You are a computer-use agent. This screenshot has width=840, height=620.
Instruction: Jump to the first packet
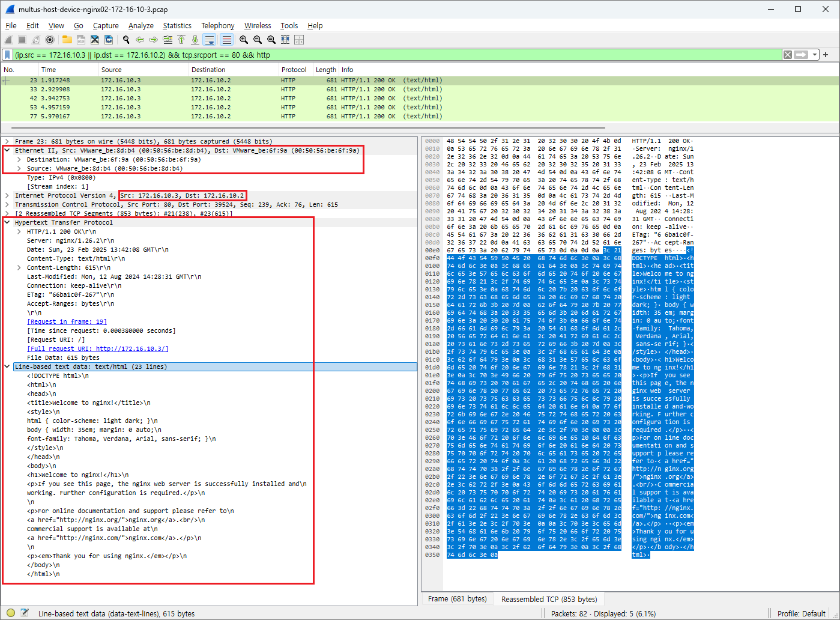(181, 40)
